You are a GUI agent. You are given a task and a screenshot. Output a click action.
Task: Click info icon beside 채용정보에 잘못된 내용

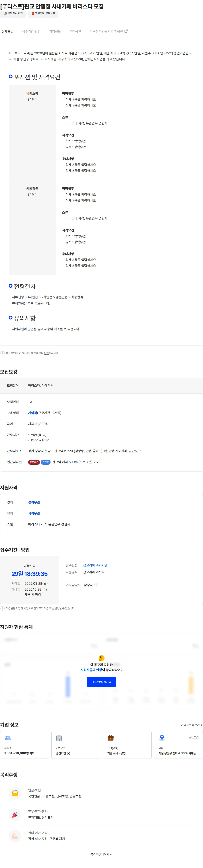point(3,354)
